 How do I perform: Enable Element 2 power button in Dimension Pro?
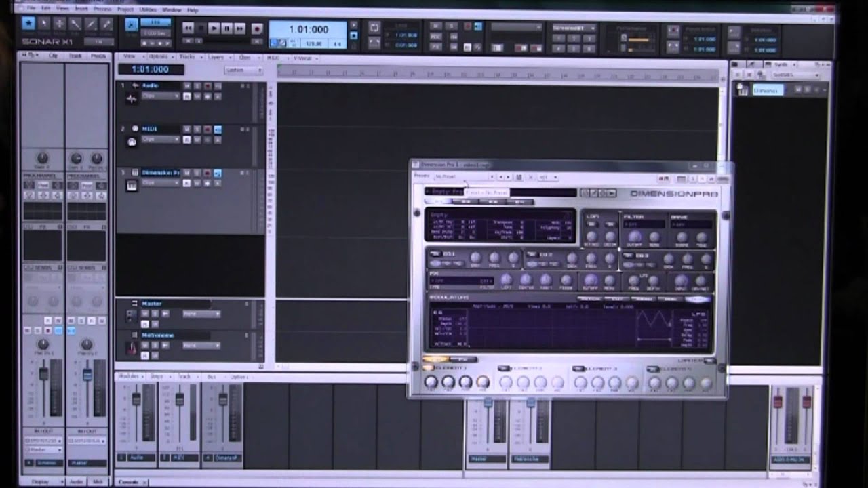(504, 369)
